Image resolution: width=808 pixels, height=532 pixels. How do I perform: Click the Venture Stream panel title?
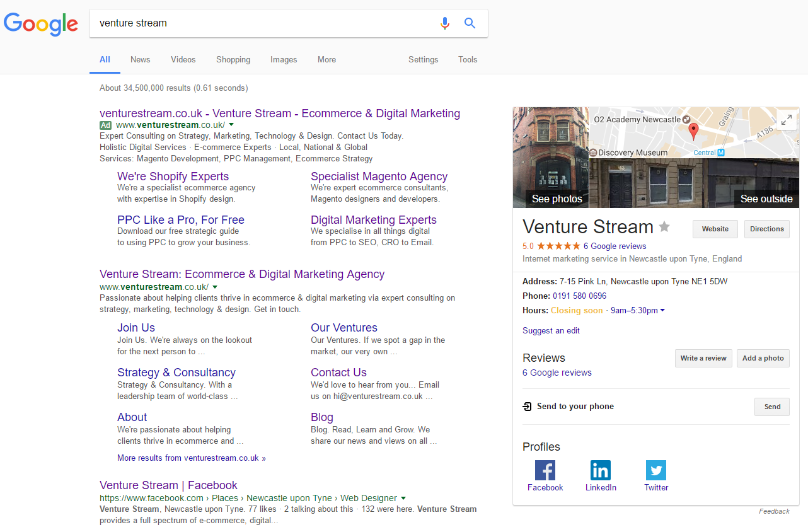588,227
